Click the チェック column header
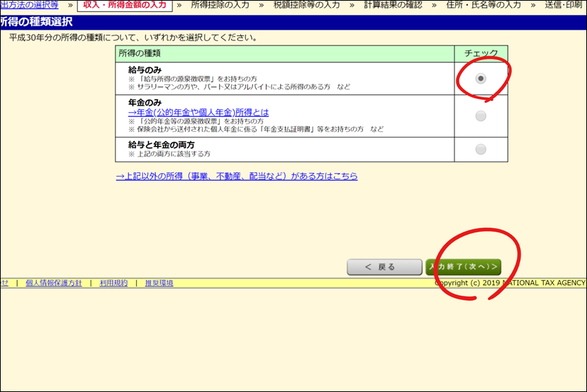Viewport: 587px width, 392px height. point(481,54)
